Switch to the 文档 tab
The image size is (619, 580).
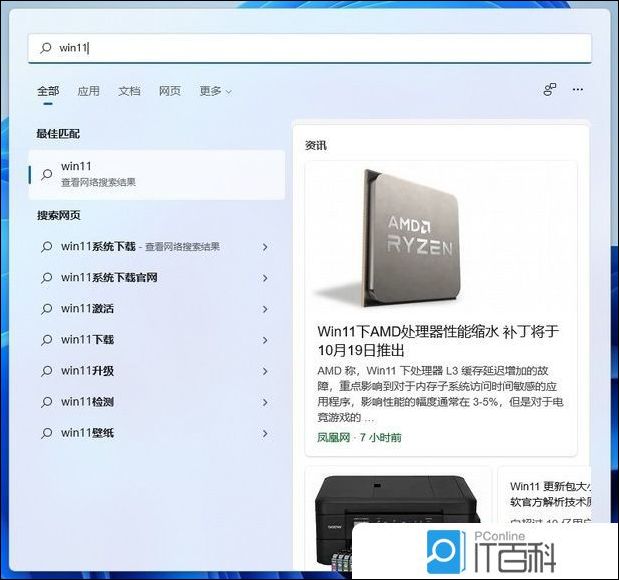pyautogui.click(x=129, y=91)
